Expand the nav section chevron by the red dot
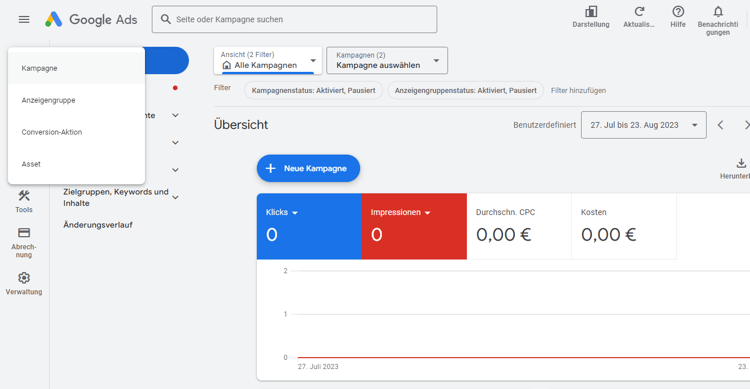This screenshot has height=389, width=750. click(x=176, y=115)
